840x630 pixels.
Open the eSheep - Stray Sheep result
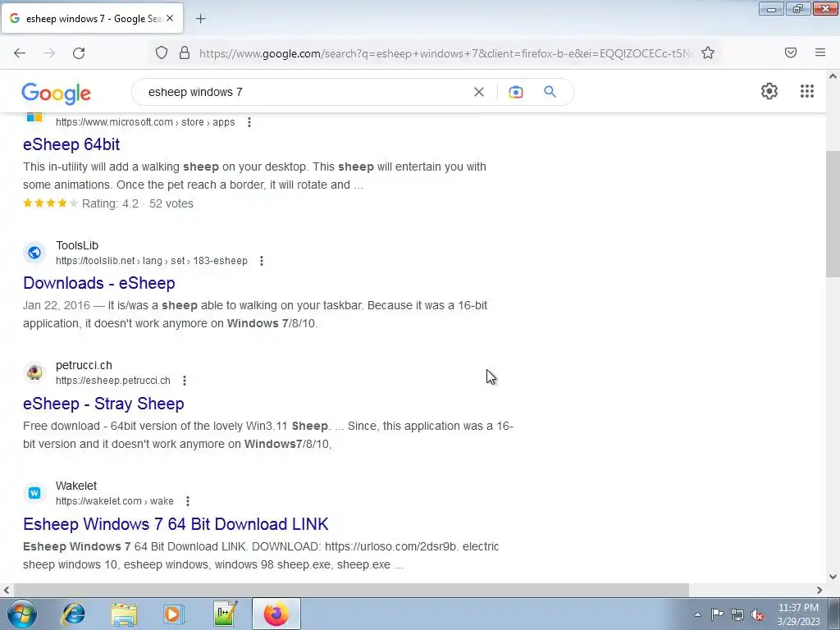103,404
